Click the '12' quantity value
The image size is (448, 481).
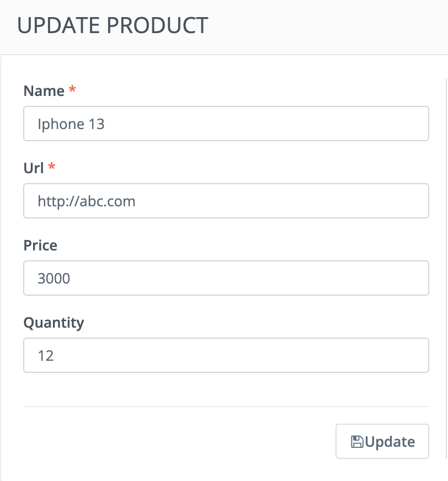click(46, 355)
